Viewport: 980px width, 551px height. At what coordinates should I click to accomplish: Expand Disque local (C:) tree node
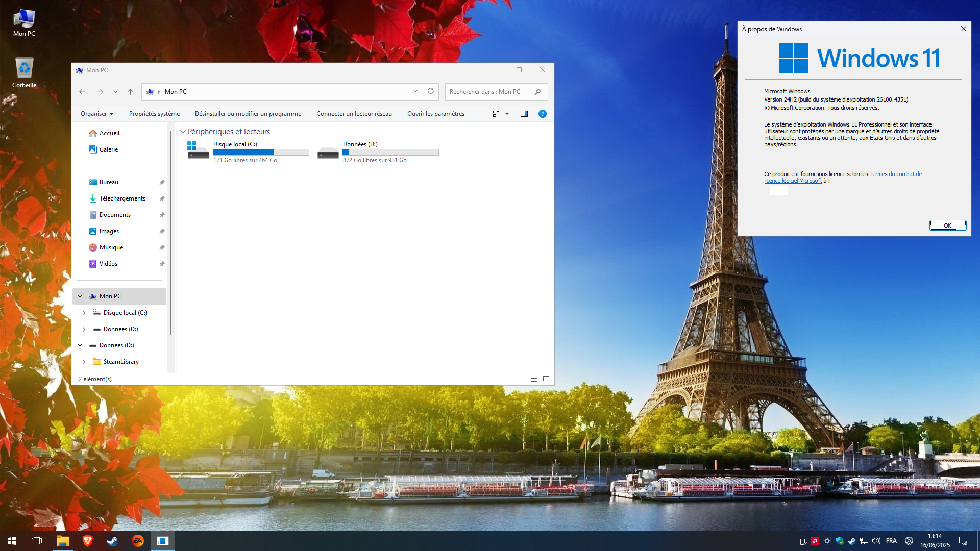pyautogui.click(x=84, y=313)
